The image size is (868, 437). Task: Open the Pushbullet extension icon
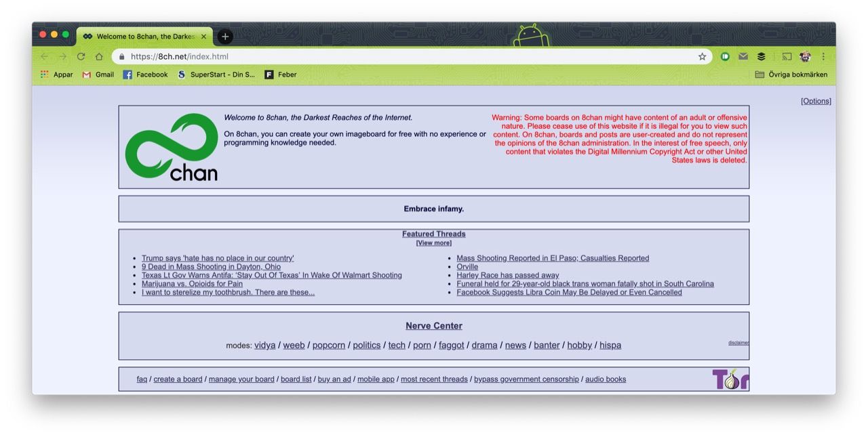click(725, 57)
